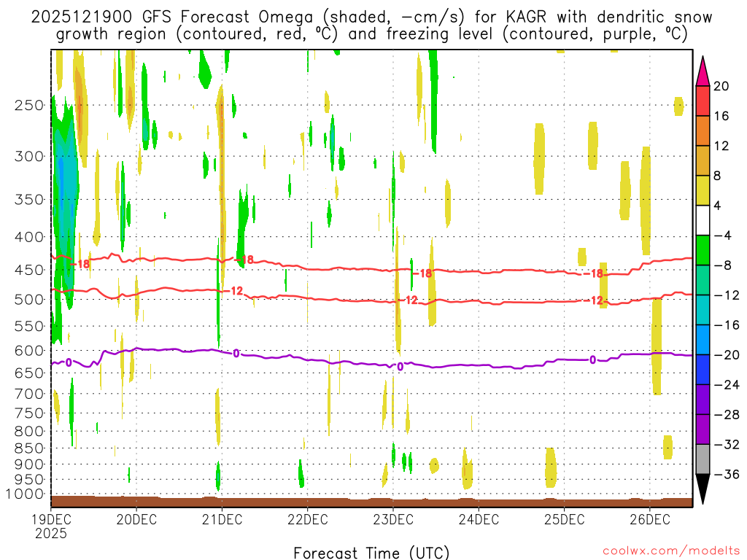Viewport: 747px width, 560px height.
Task: Click the 450 pressure level label
Action: click(29, 270)
